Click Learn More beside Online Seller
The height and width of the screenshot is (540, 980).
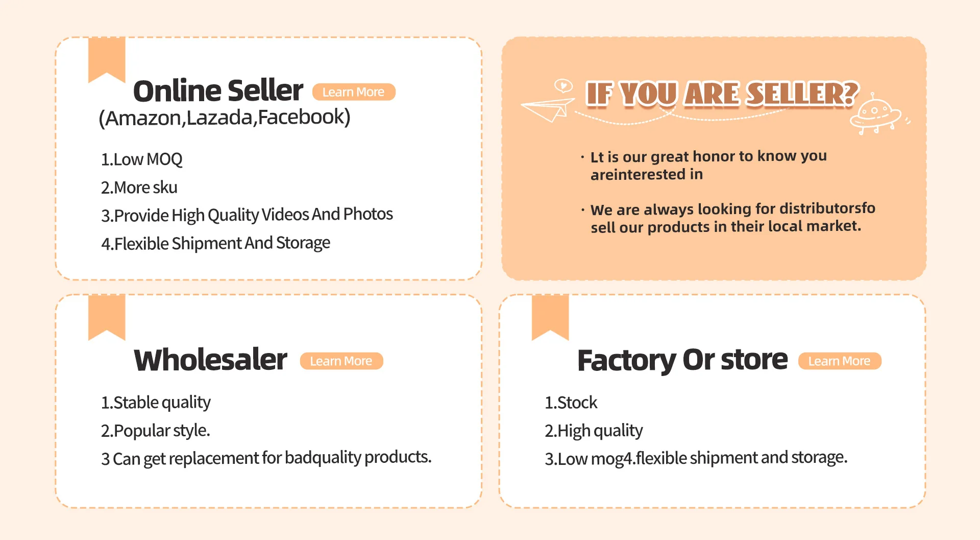pyautogui.click(x=354, y=92)
